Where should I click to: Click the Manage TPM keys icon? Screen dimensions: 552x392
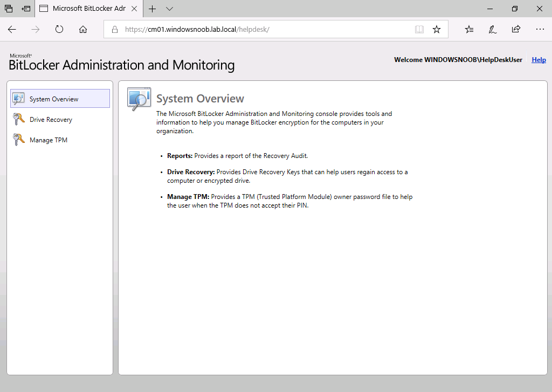[x=18, y=140]
